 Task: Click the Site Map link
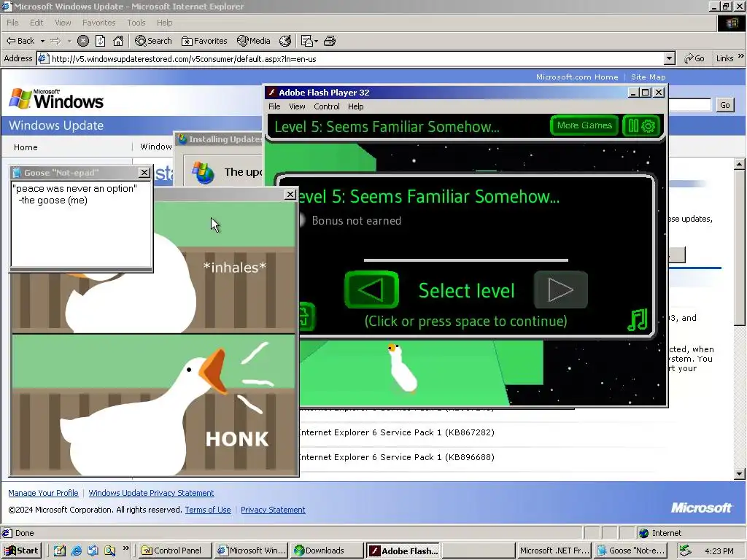[648, 77]
